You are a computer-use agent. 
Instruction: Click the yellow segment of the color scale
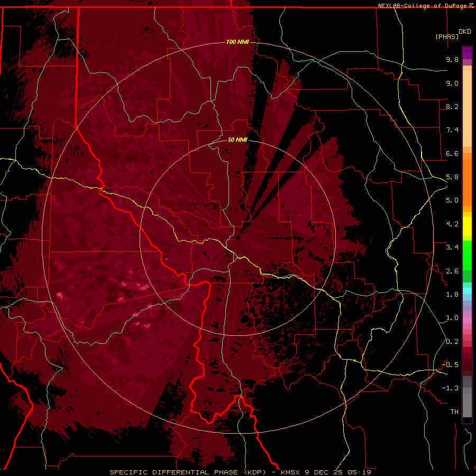467,226
